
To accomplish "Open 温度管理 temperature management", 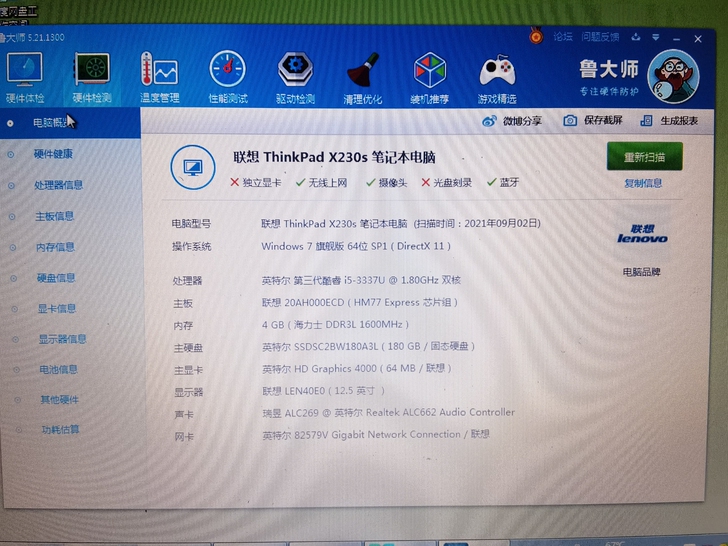I will (x=160, y=78).
